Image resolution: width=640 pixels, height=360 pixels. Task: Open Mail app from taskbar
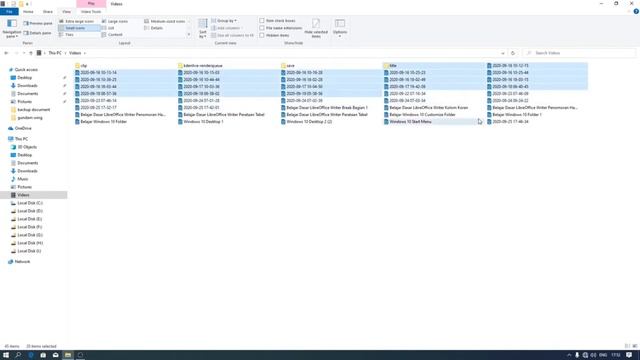56,355
